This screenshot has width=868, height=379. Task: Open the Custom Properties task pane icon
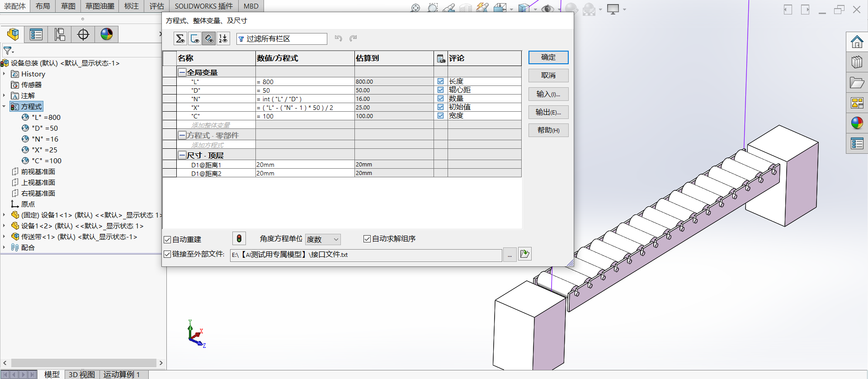[x=857, y=144]
